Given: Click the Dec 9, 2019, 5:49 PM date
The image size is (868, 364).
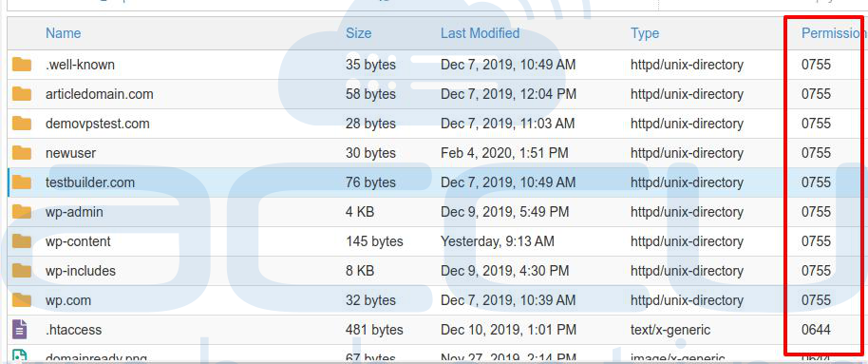Looking at the screenshot, I should coord(505,212).
